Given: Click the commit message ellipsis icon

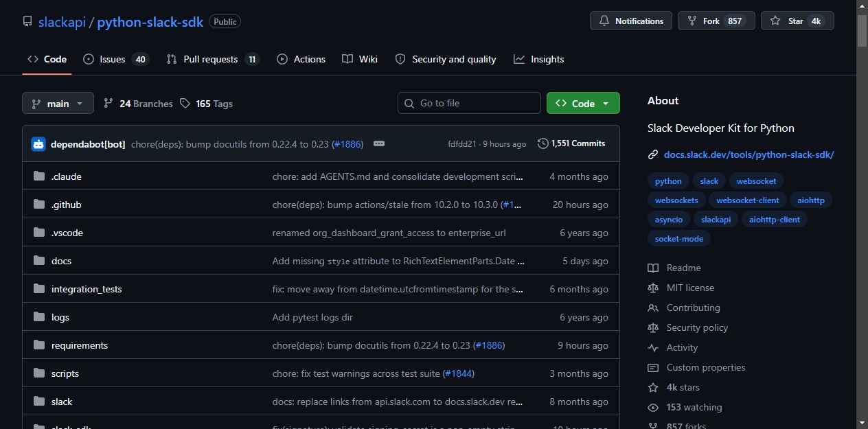Looking at the screenshot, I should (x=379, y=143).
